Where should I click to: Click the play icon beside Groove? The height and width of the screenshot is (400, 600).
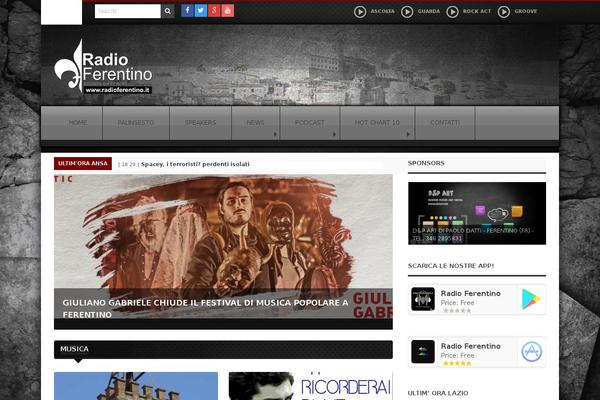(504, 12)
